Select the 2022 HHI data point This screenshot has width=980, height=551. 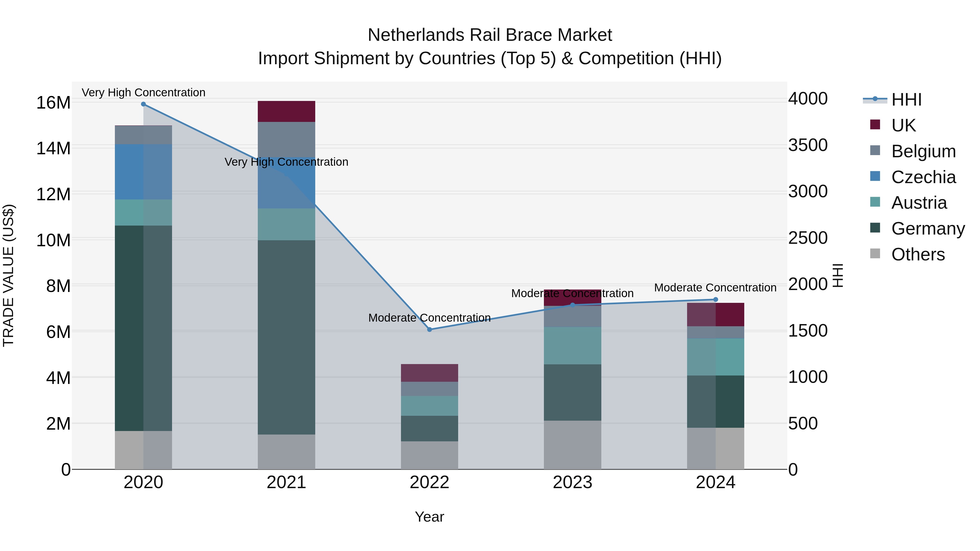pos(430,330)
